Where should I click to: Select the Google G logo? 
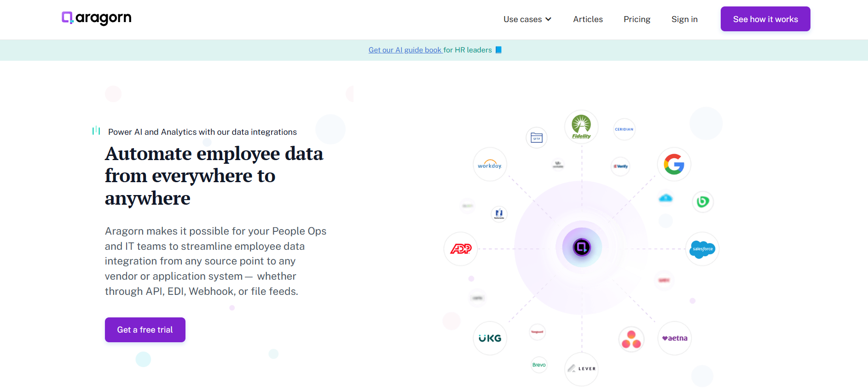click(674, 164)
